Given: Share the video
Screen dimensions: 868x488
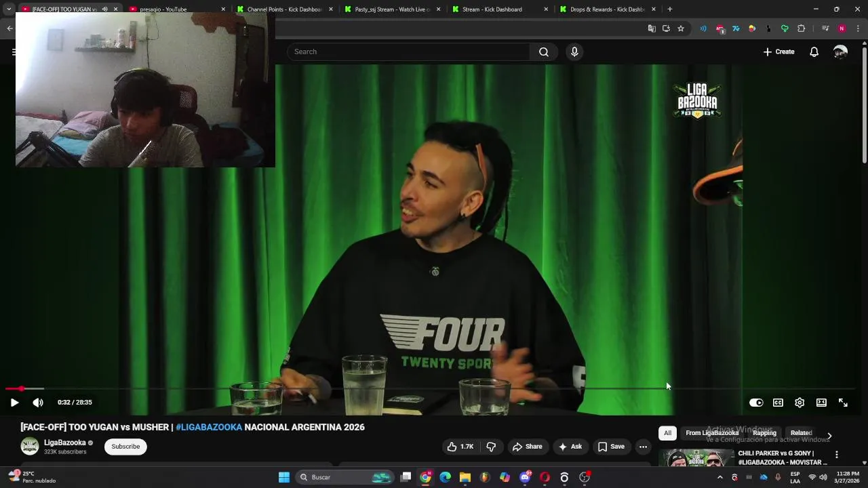Looking at the screenshot, I should 527,447.
